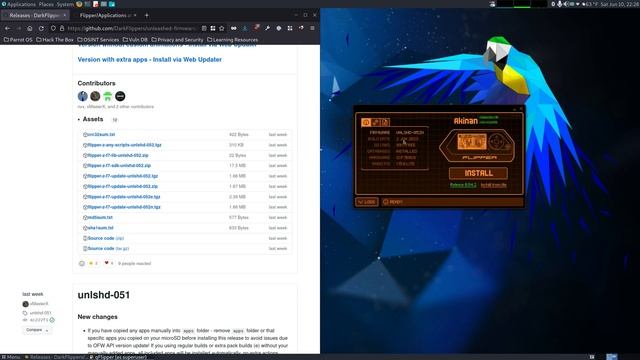This screenshot has width=640, height=360.
Task: Open the Hack The Box bookmarks folder
Action: click(55, 40)
